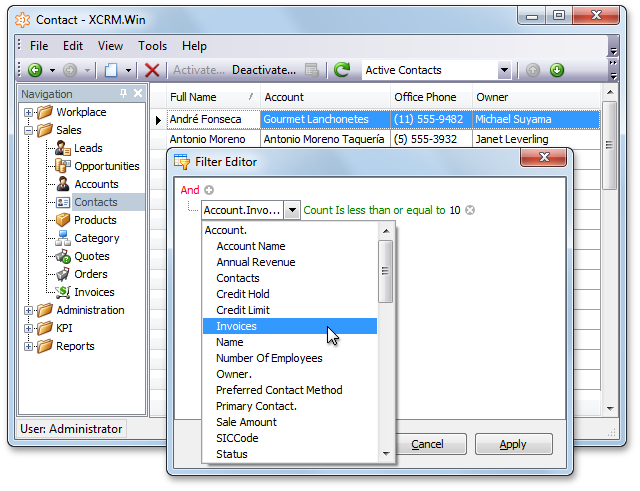Click the Apply button in Filter Editor
The image size is (640, 491).
(x=513, y=444)
